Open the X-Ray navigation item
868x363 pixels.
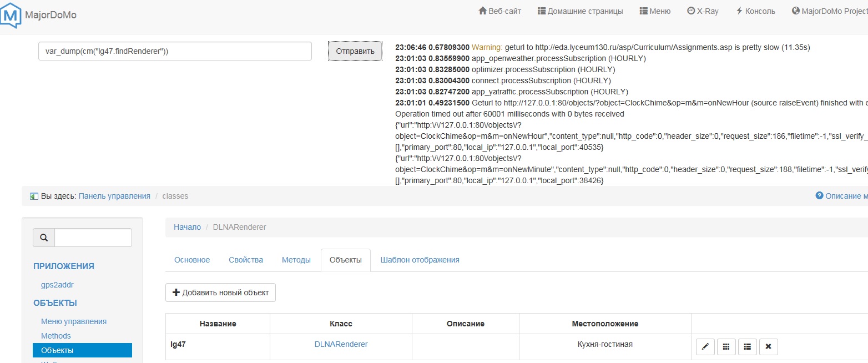(x=703, y=11)
